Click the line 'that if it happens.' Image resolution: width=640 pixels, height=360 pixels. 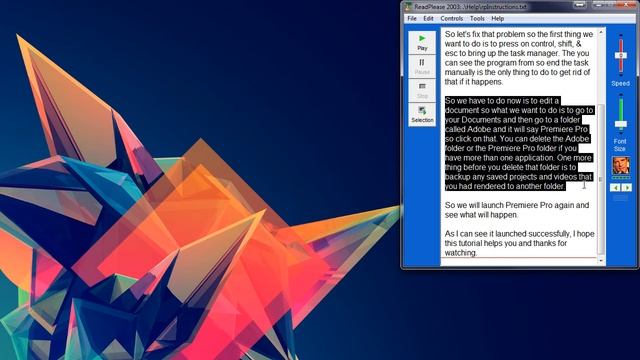point(473,82)
